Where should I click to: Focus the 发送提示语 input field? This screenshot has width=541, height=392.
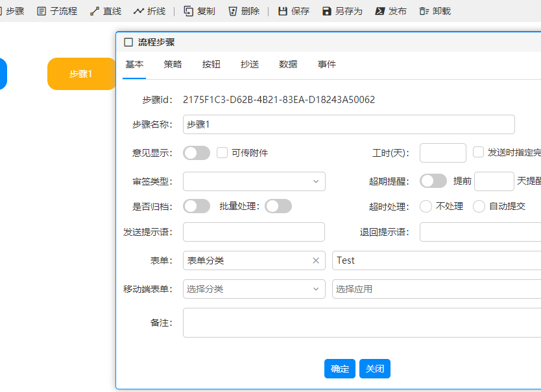pos(254,232)
